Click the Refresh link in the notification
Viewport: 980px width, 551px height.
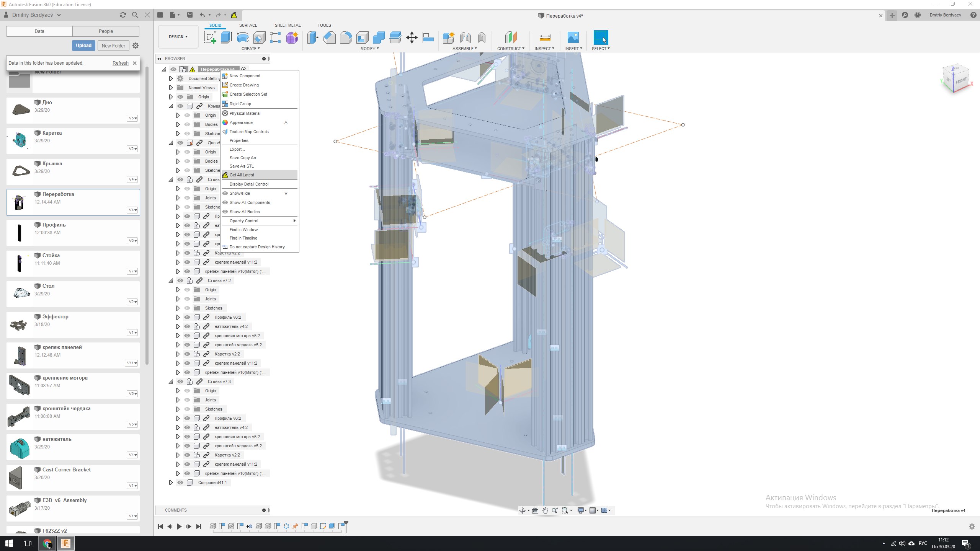tap(120, 63)
